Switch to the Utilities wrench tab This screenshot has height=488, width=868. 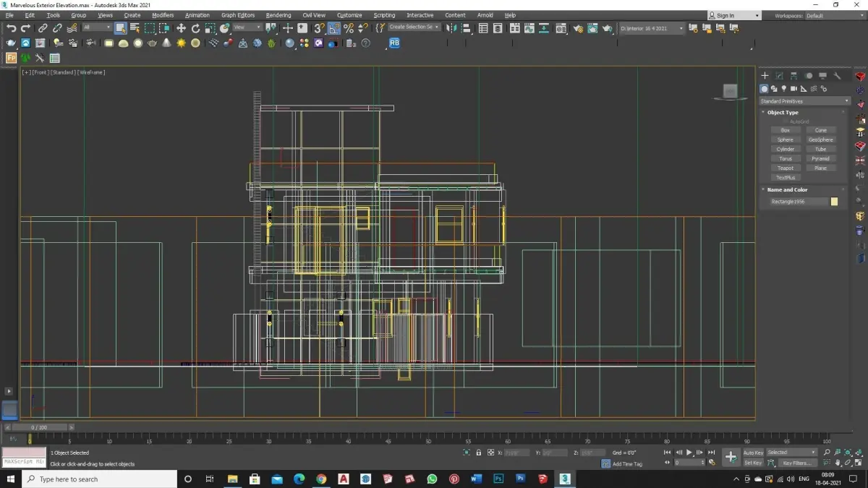(x=837, y=75)
